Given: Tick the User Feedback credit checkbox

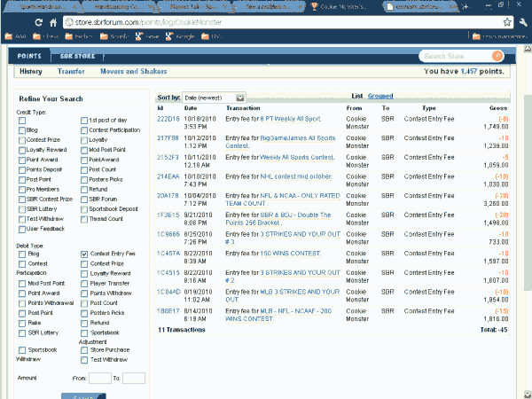Looking at the screenshot, I should [22, 229].
